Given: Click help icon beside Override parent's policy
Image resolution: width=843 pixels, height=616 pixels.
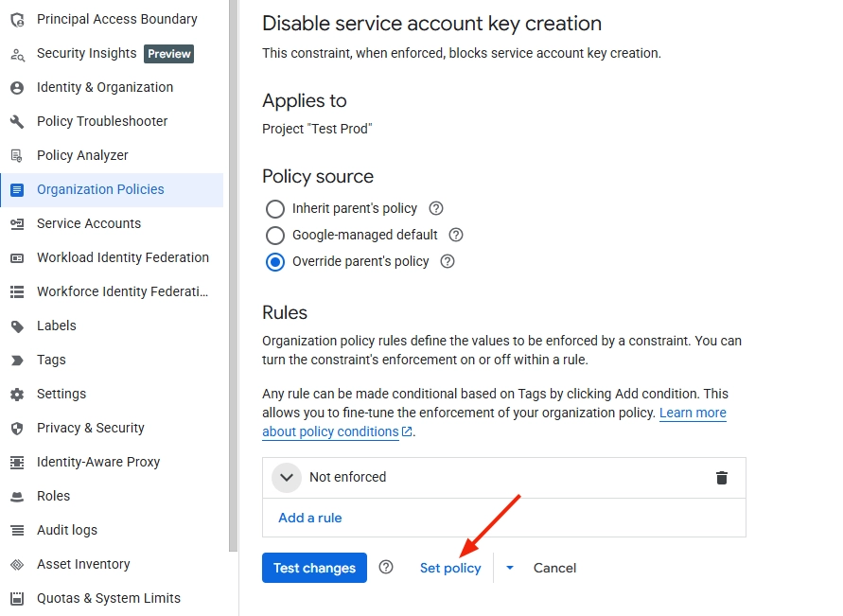Looking at the screenshot, I should point(448,261).
